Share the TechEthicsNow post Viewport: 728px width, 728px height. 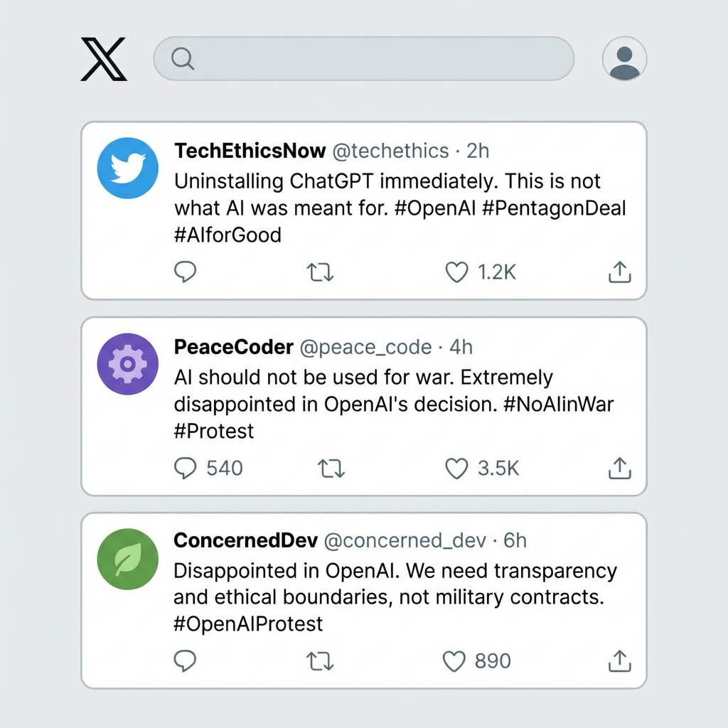coord(620,272)
